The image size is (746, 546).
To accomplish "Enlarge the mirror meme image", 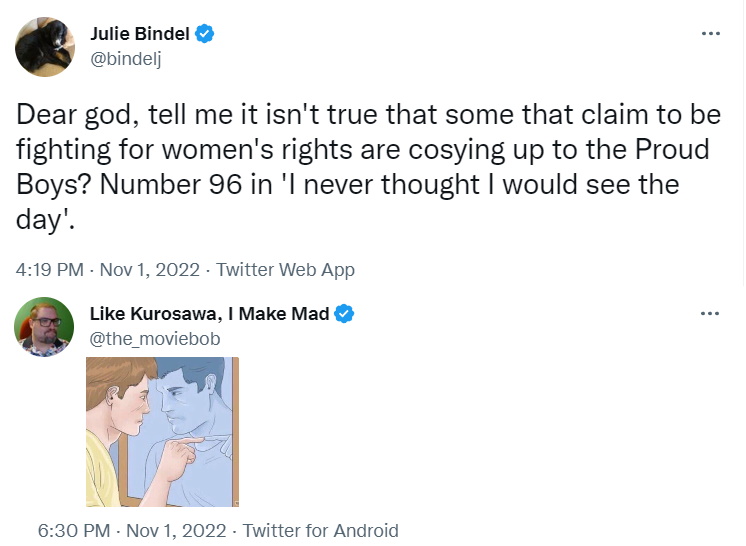I will click(162, 432).
